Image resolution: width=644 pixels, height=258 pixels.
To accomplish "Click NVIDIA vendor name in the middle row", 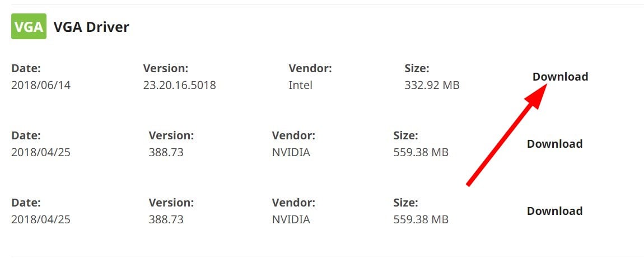I will [291, 152].
